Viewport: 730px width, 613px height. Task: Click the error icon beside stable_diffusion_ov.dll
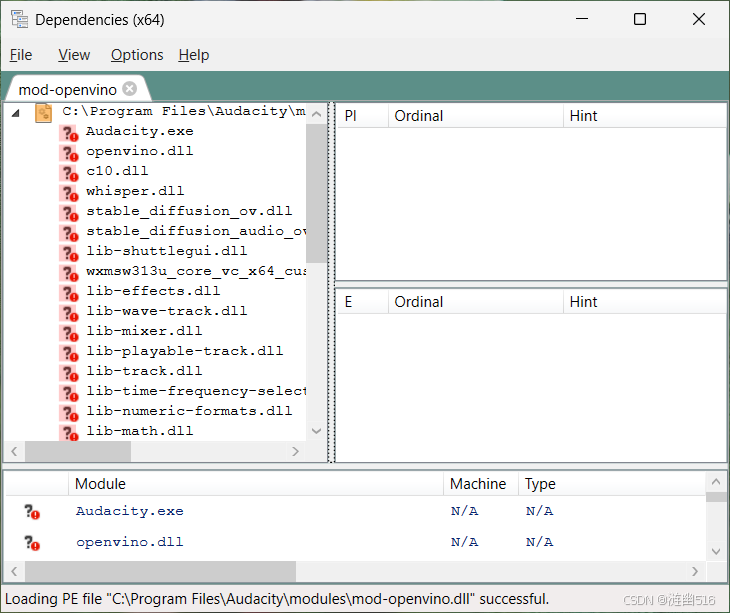pos(69,213)
